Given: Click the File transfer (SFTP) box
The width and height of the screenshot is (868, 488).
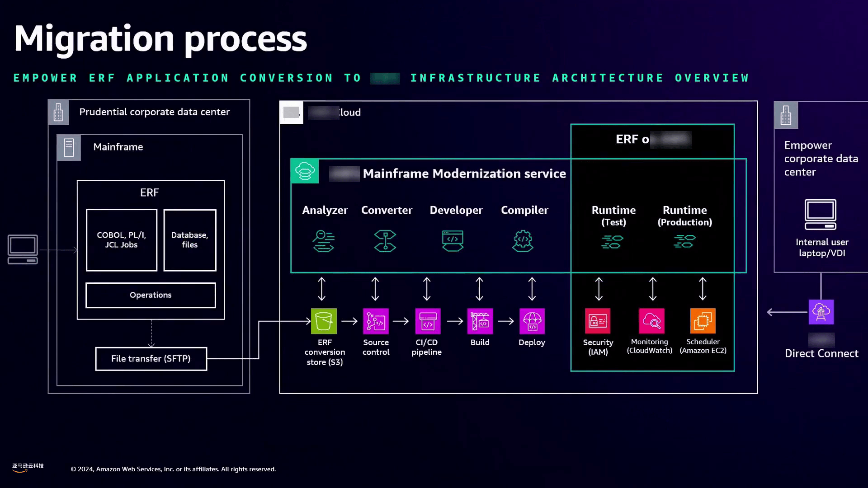Looking at the screenshot, I should [151, 359].
